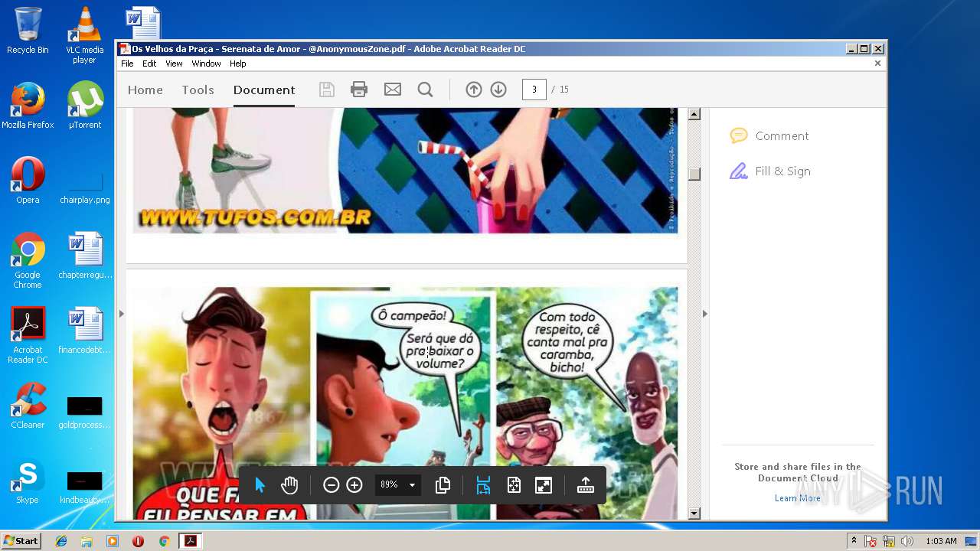980x551 pixels.
Task: Click the Save file icon
Action: 327,90
